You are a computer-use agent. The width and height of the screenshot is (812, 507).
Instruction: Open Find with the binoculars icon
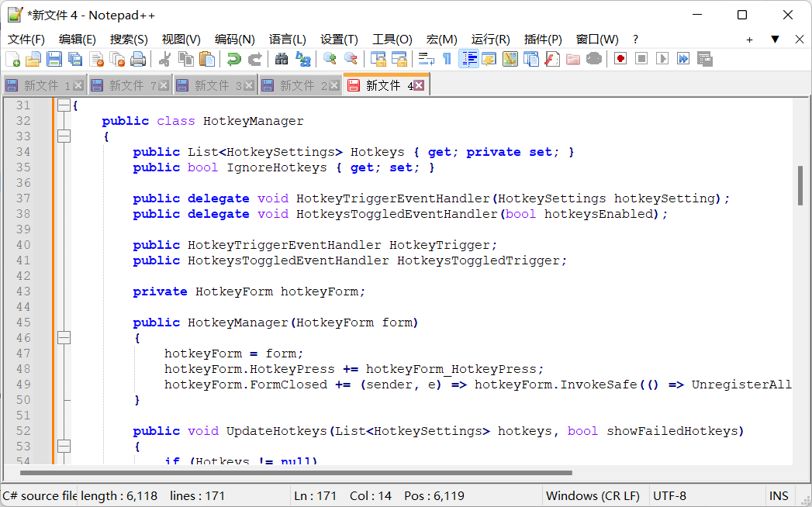pos(282,59)
